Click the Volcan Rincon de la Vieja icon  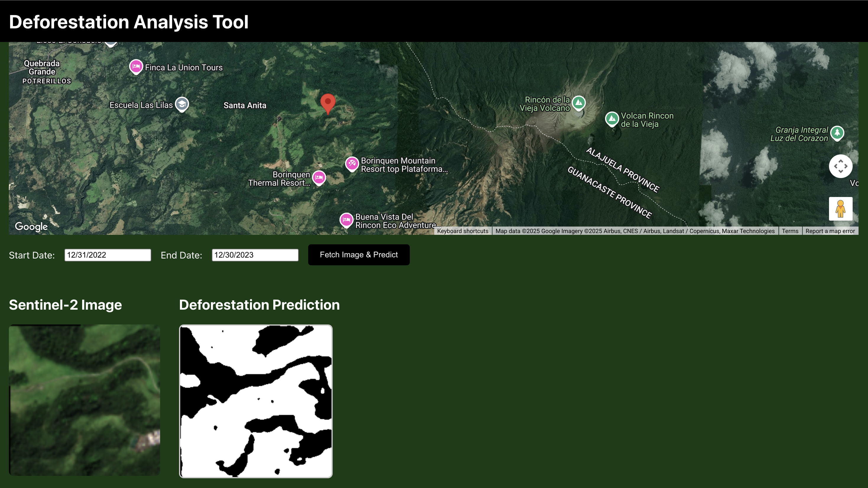612,119
